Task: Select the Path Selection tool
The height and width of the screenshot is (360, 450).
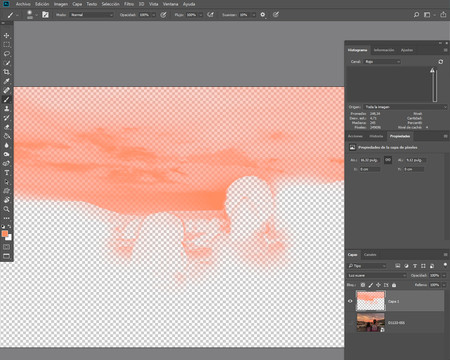Action: (6, 182)
